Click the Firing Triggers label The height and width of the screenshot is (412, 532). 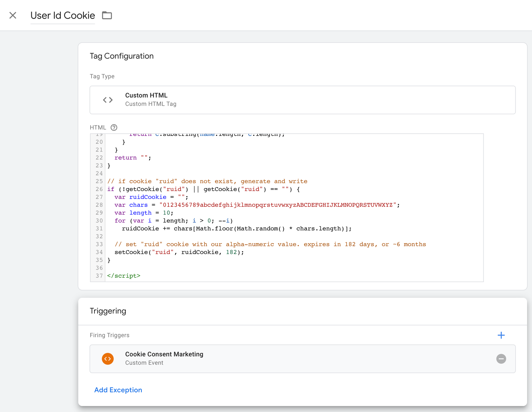pyautogui.click(x=109, y=335)
